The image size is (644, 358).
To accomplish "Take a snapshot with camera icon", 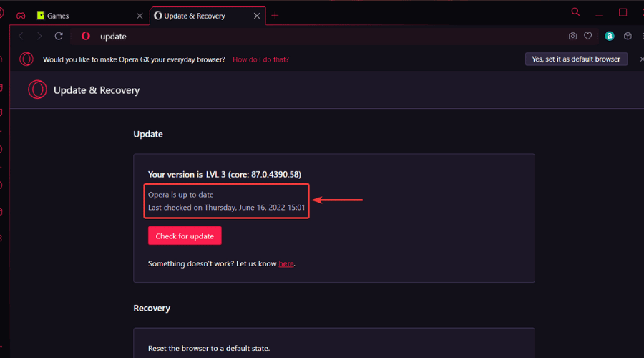I will coord(572,37).
